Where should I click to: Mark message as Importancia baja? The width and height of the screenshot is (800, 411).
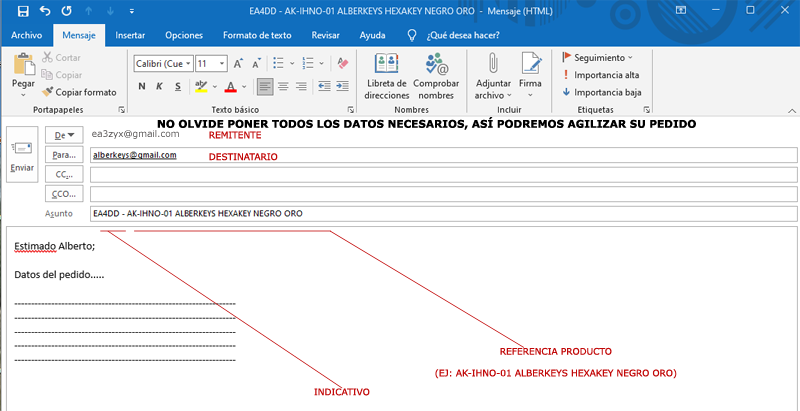point(602,92)
